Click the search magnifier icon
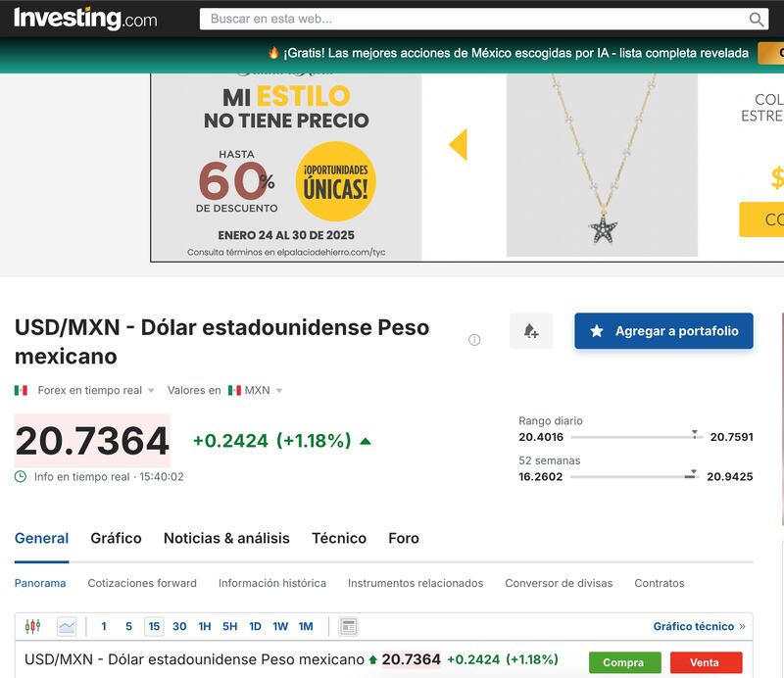 pos(757,19)
